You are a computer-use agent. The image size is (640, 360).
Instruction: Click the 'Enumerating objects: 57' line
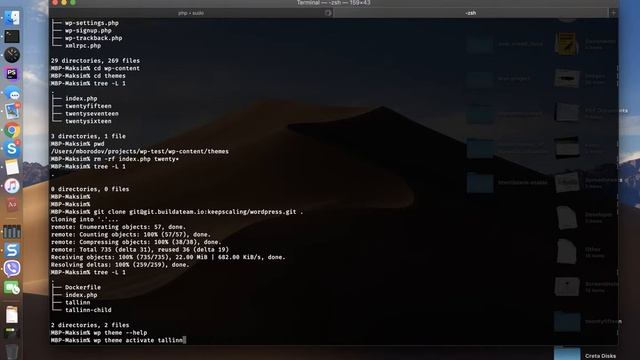pyautogui.click(x=118, y=227)
